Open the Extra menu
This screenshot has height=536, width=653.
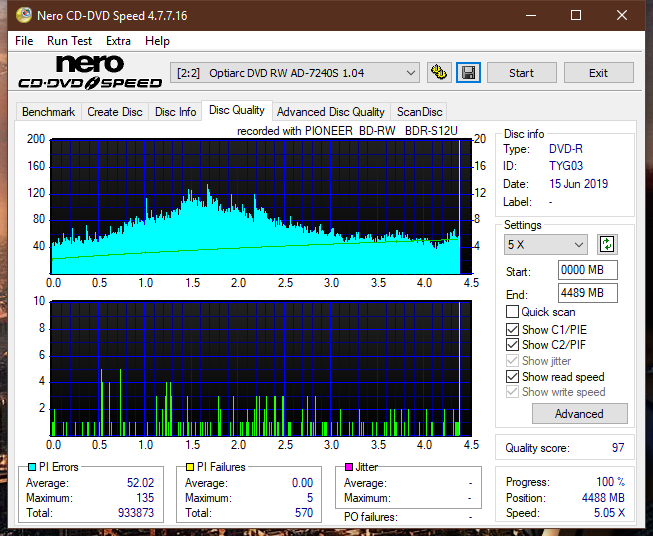[x=118, y=41]
